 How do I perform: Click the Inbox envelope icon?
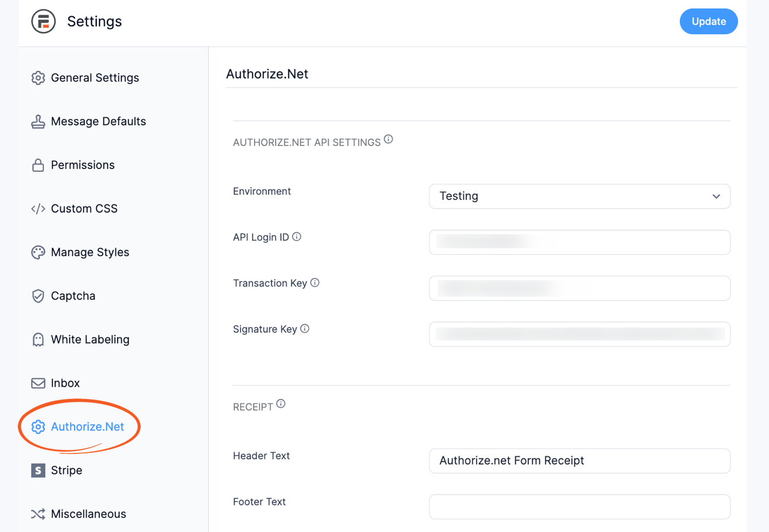click(x=38, y=383)
